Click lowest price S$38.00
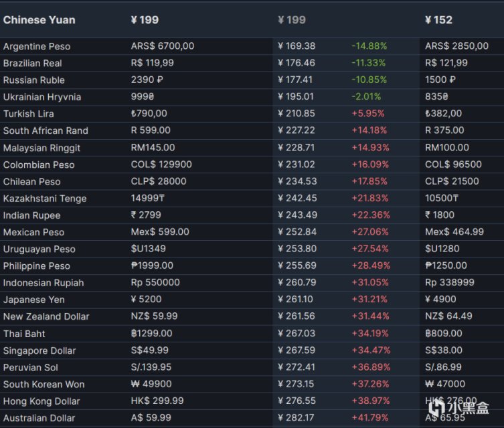This screenshot has height=428, width=504. (x=444, y=350)
